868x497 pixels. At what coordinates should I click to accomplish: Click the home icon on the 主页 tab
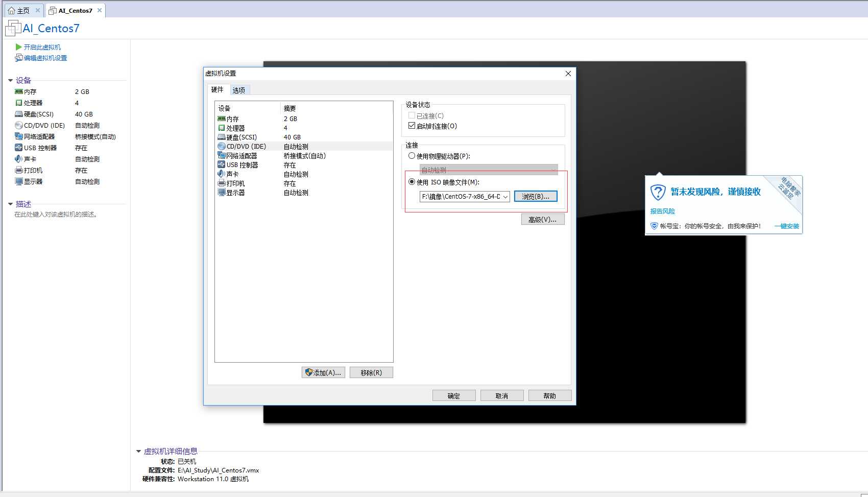[11, 10]
